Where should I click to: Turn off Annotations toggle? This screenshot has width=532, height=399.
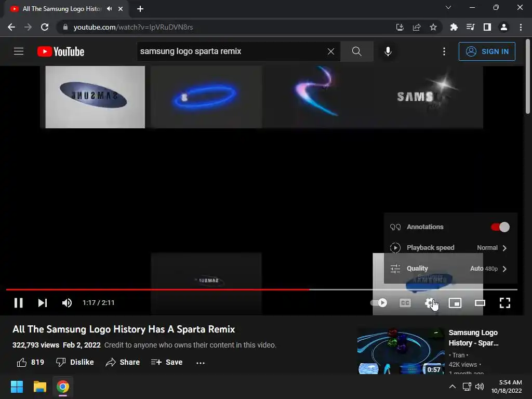[500, 227]
